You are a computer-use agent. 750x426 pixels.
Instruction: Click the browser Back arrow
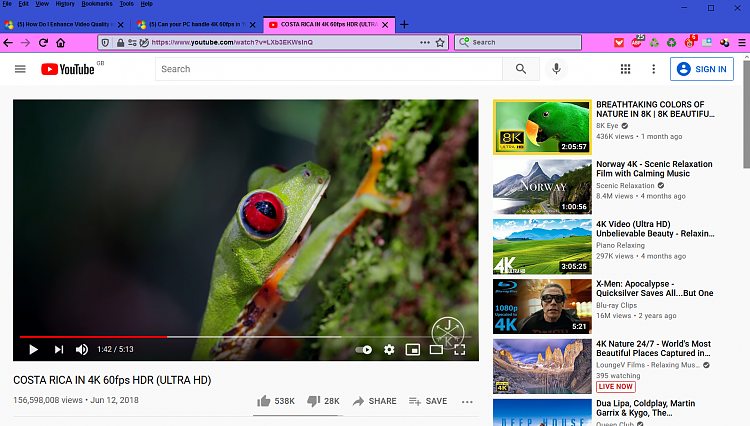(8, 43)
